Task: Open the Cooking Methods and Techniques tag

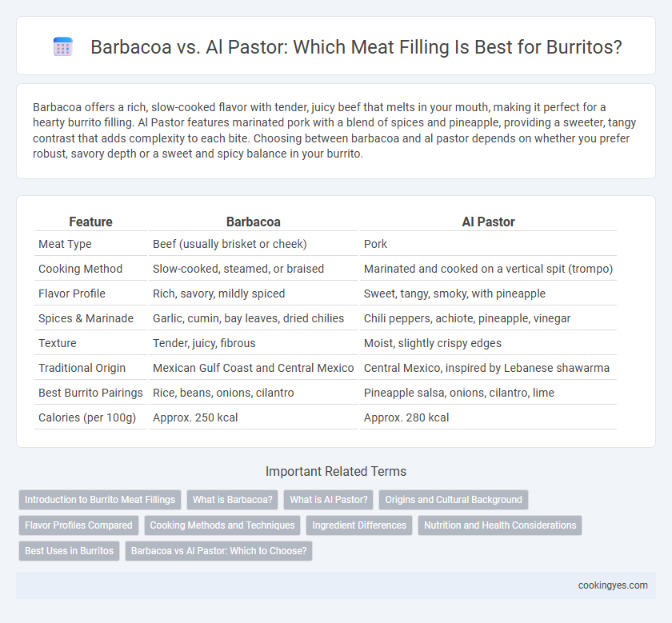Action: [222, 525]
